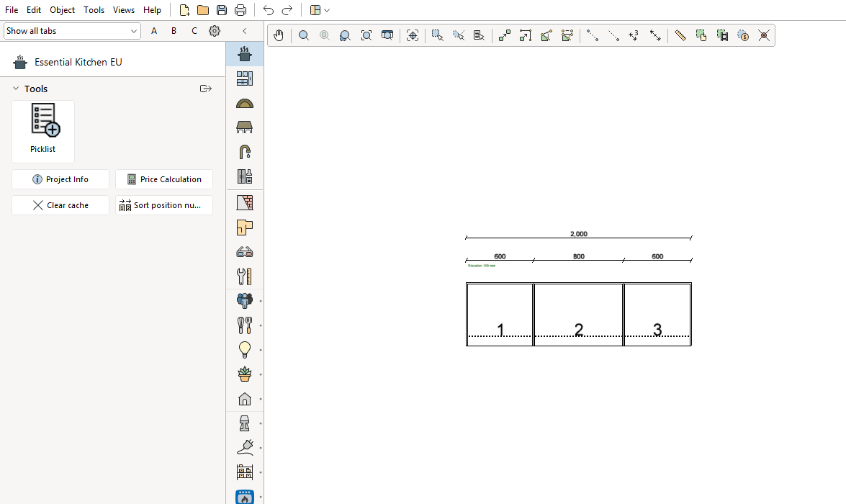
Task: Click the green squares paste icon
Action: pyautogui.click(x=701, y=35)
